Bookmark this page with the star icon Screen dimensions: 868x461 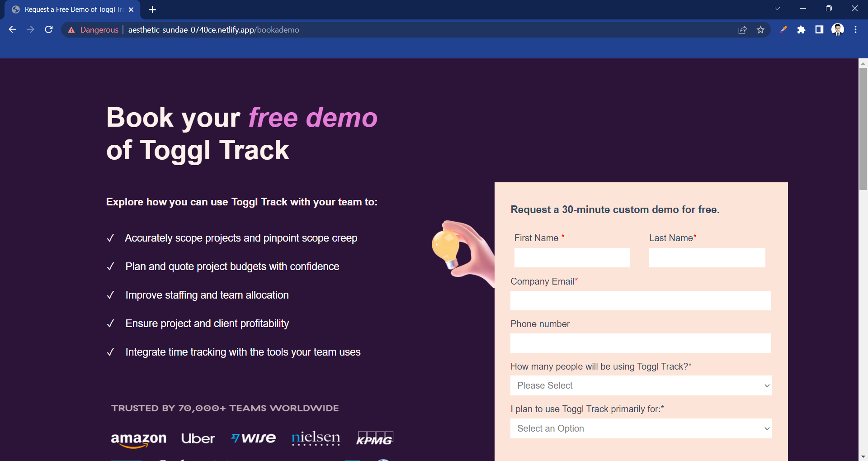point(760,30)
